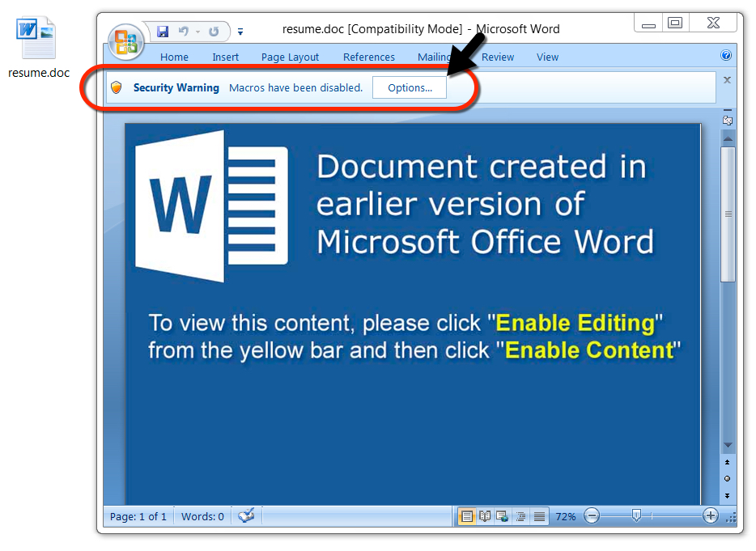Click the proofing errors icon in status bar
756x551 pixels.
tap(246, 516)
